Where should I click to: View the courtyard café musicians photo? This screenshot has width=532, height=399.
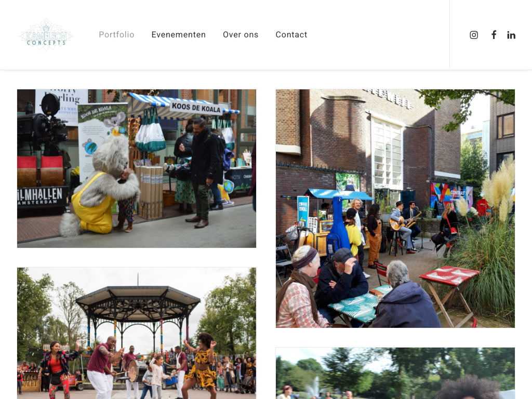point(395,209)
